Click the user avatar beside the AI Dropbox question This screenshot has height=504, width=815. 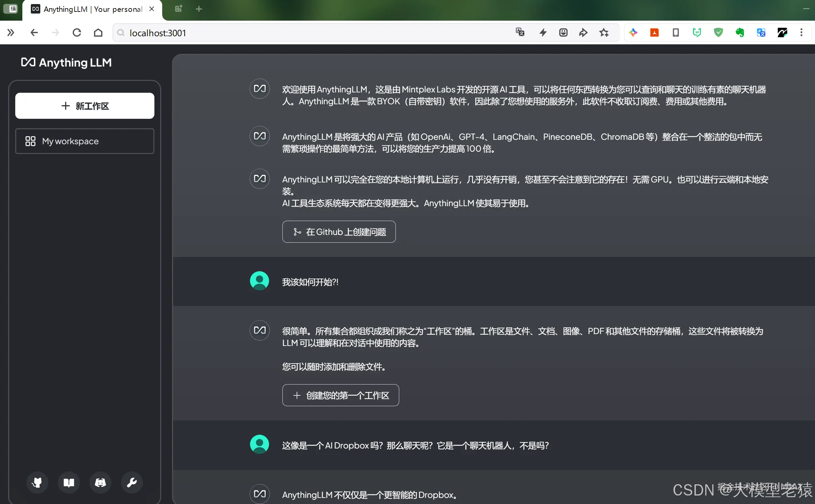click(259, 444)
